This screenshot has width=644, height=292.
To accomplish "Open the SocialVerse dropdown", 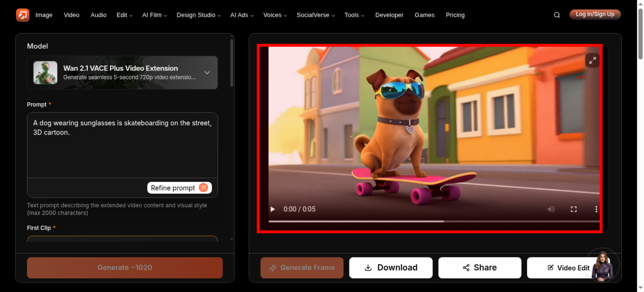I will tap(316, 15).
